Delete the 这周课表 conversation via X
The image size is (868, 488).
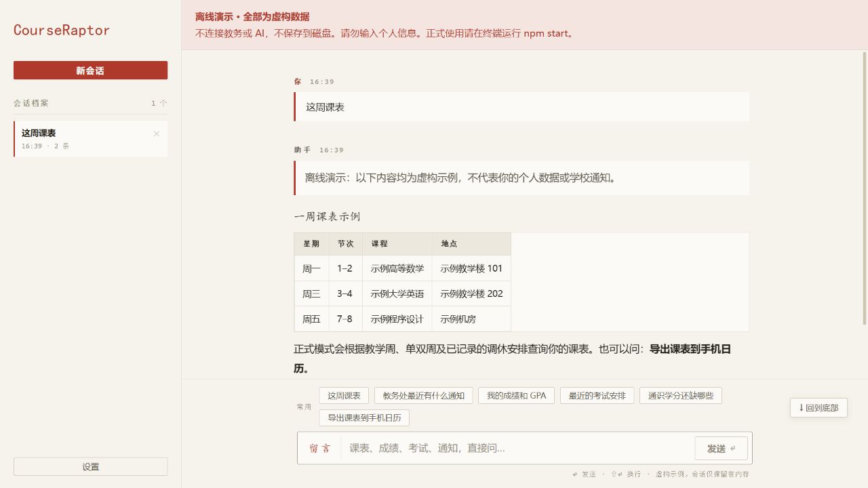click(x=157, y=134)
